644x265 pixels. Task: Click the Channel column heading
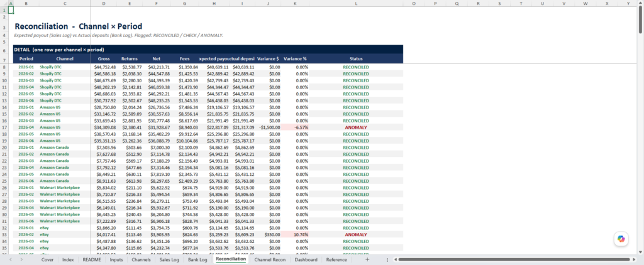point(65,58)
